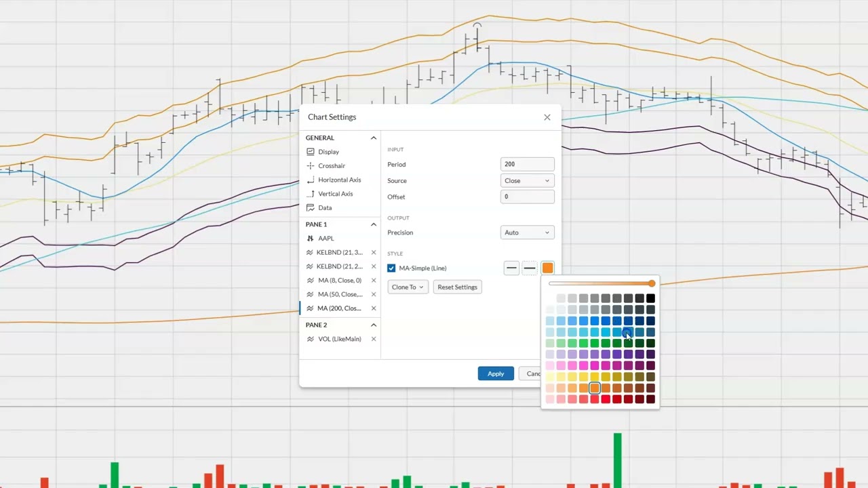Select MA (8, Close, 0) row
The image size is (868, 488).
[339, 280]
